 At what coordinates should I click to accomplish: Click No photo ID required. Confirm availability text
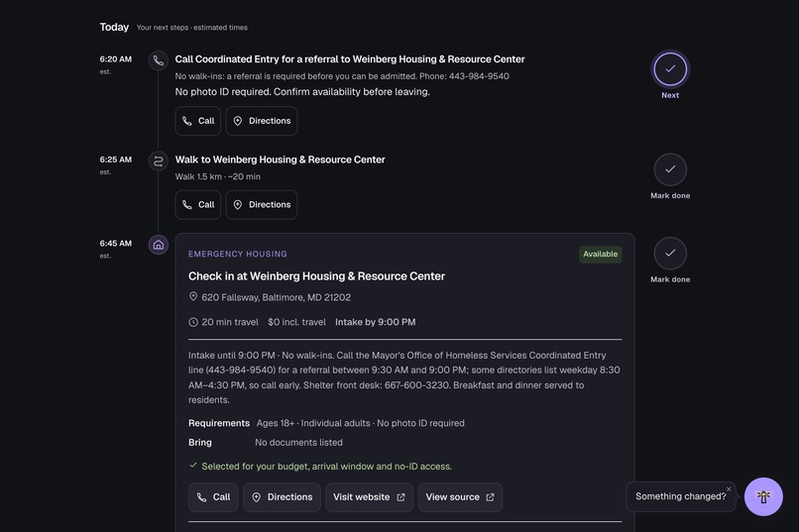[302, 91]
